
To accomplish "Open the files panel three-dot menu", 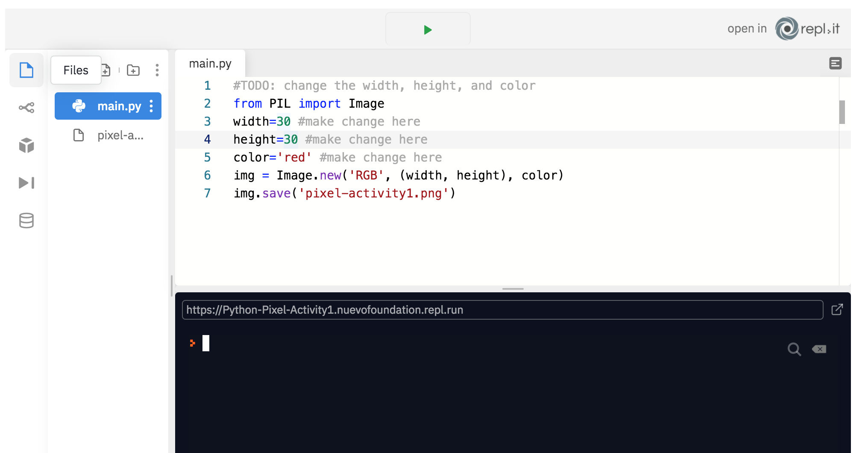I will coord(157,70).
